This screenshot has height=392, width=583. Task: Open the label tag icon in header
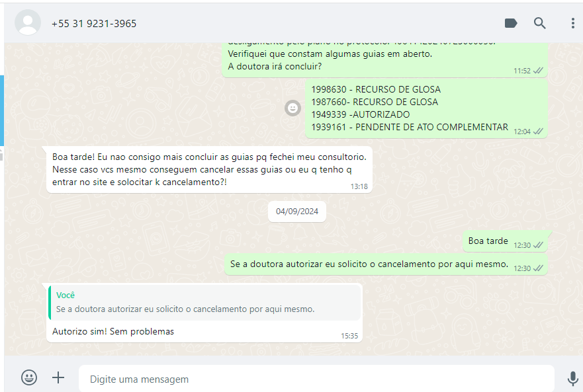point(511,23)
